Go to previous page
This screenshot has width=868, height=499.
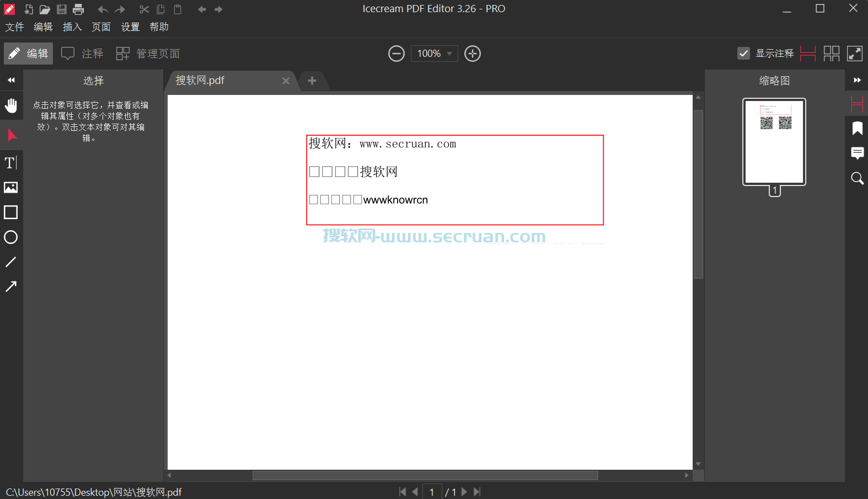tap(415, 492)
